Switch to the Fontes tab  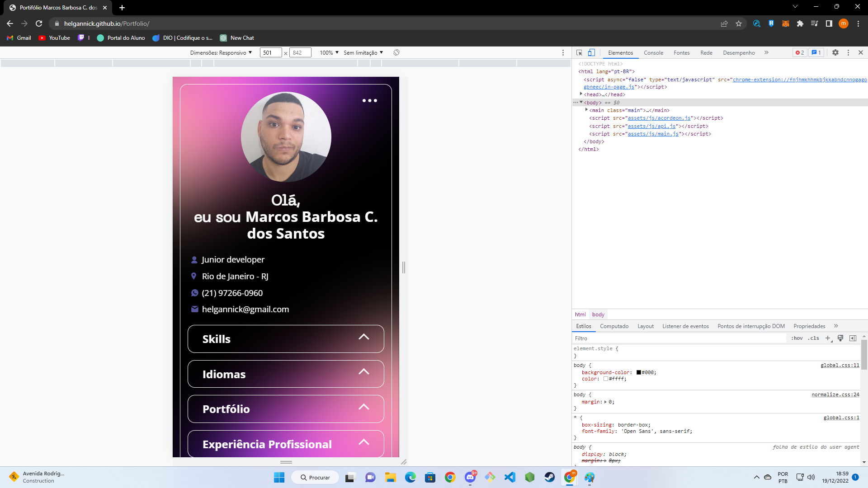click(681, 53)
